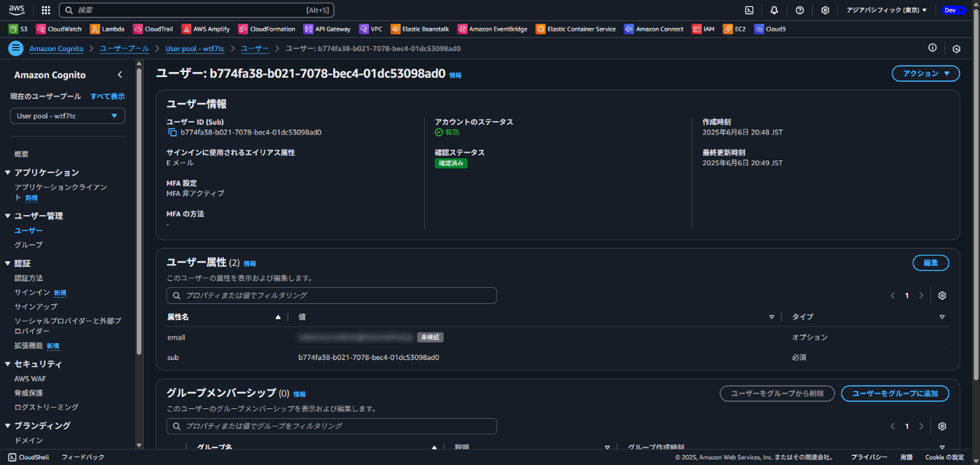Screen dimensions: 980x465
Task: Open VPC service shortcut
Action: [371, 29]
